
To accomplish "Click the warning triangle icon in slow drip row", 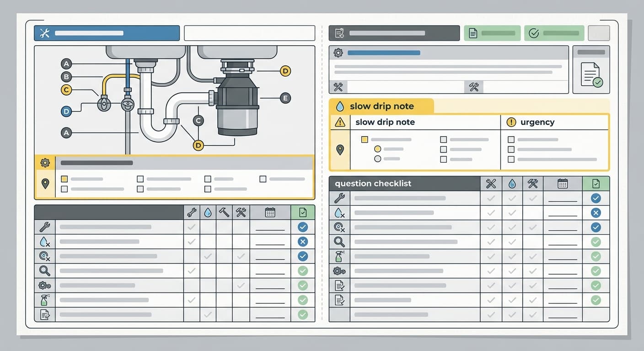I will (340, 122).
